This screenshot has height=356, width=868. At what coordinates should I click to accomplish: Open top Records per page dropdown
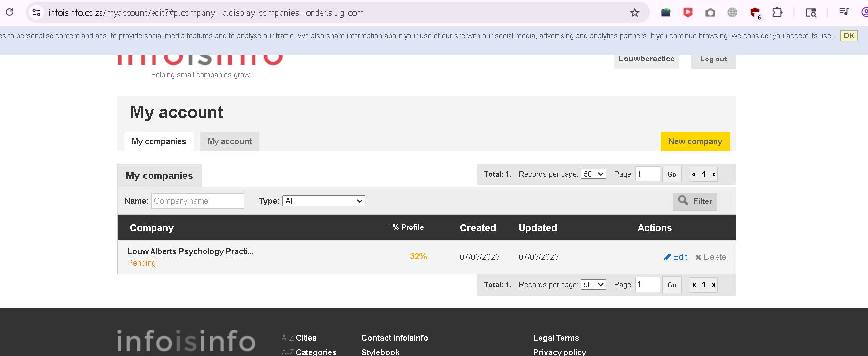coord(593,174)
